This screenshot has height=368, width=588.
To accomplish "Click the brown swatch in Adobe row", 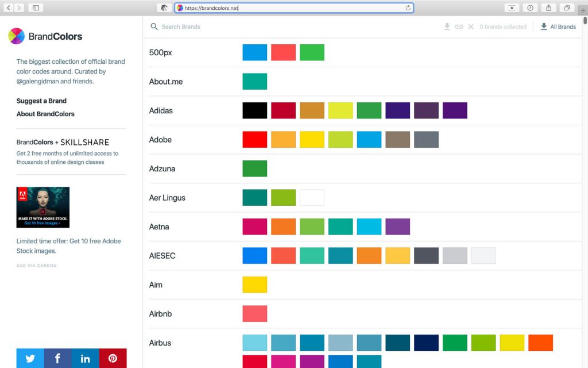I will click(x=397, y=140).
